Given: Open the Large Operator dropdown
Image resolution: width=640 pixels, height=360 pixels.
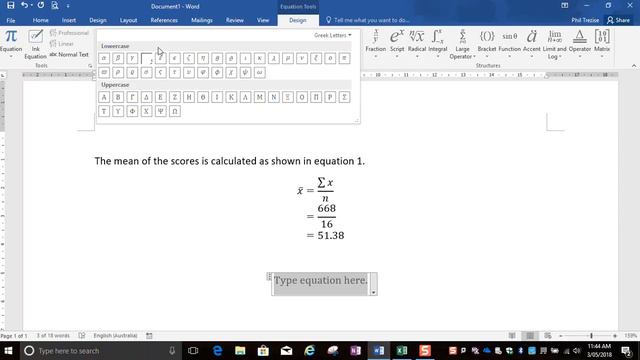Looking at the screenshot, I should 462,44.
